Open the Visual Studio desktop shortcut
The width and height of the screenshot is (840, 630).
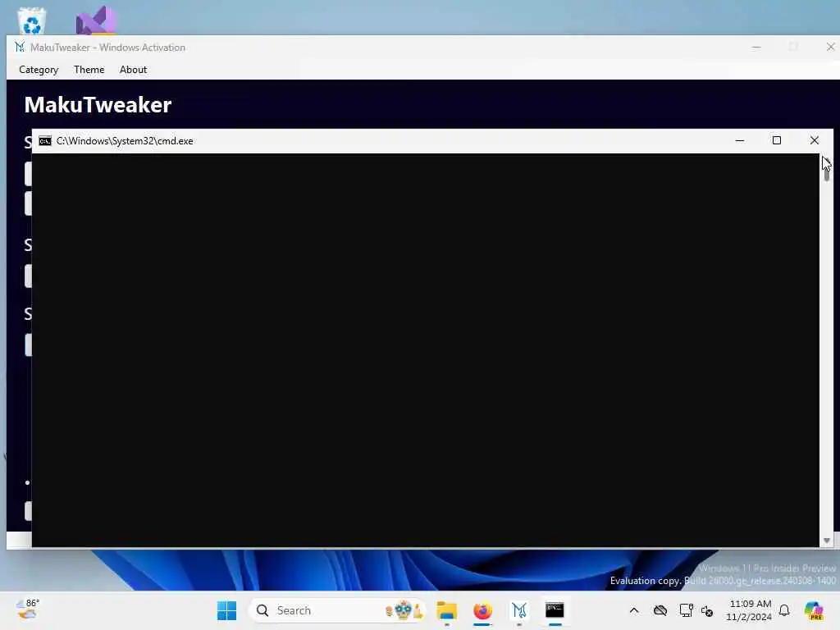tap(97, 21)
